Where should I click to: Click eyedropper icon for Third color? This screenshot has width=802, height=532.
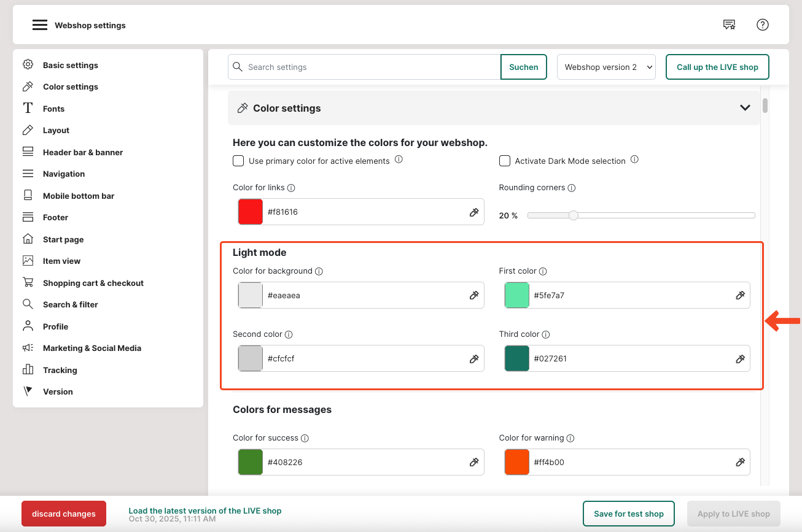[740, 359]
